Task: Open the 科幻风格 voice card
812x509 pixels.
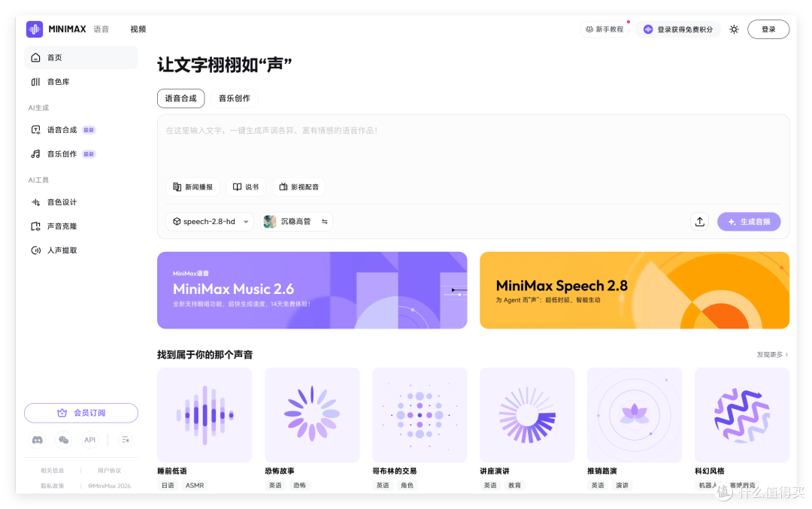Action: point(742,415)
